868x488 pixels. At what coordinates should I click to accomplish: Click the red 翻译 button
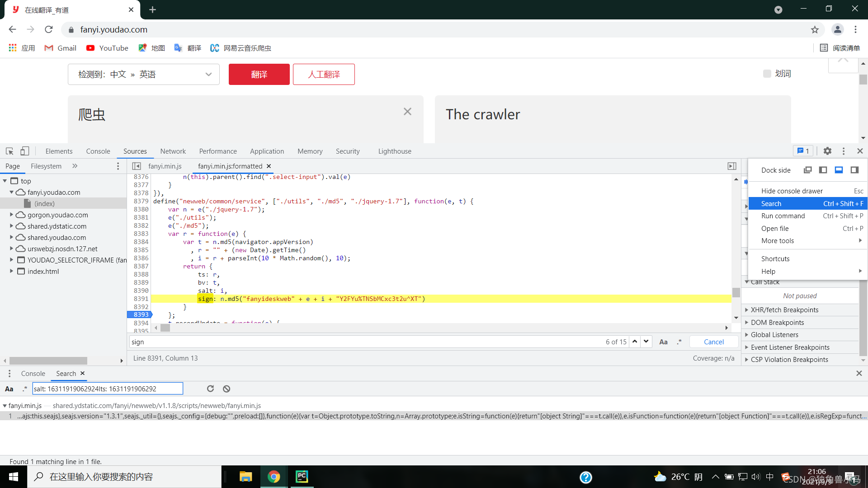(x=259, y=75)
